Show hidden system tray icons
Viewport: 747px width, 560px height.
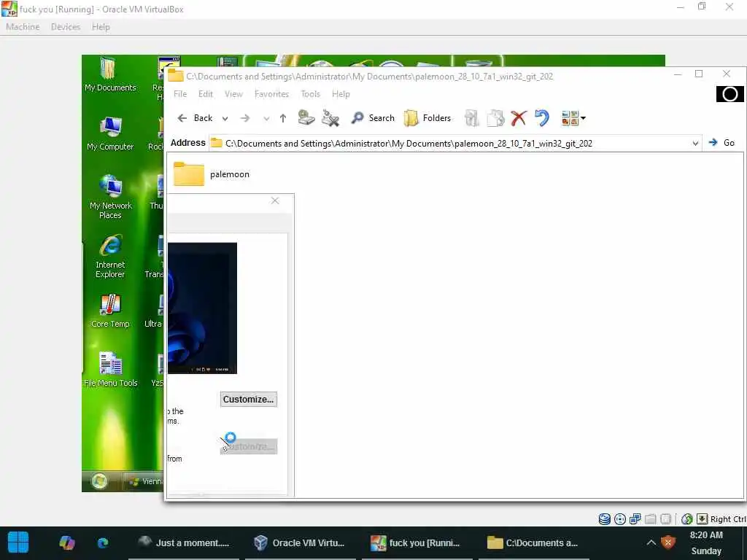(x=651, y=542)
